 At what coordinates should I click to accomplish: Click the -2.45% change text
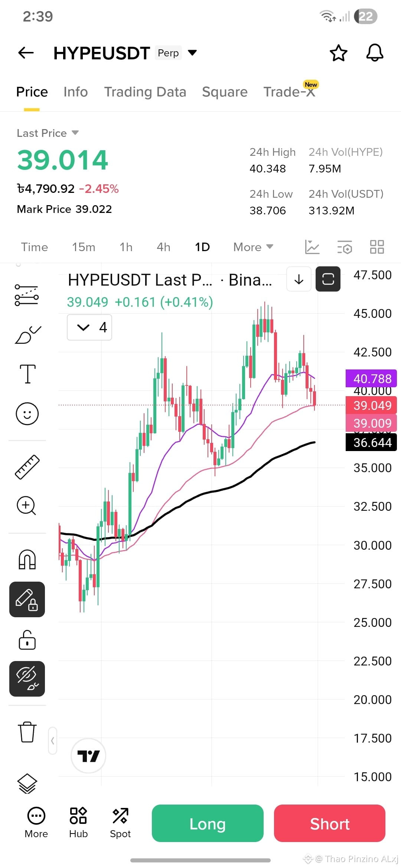coord(99,189)
